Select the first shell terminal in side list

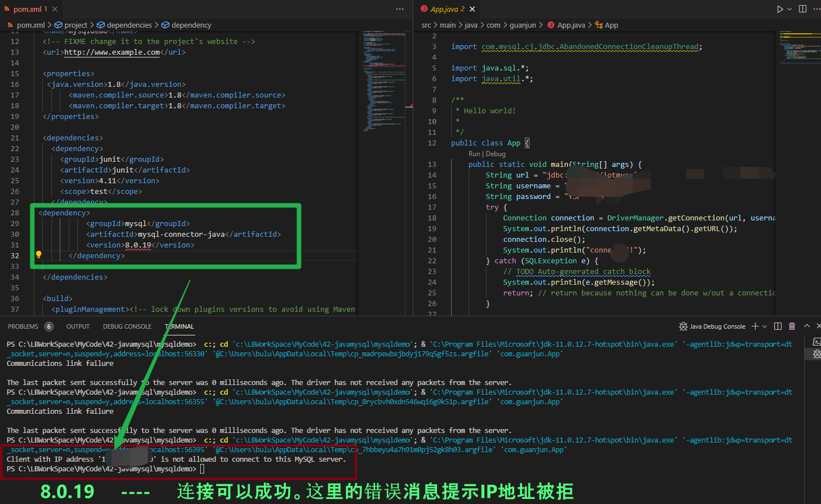(x=816, y=342)
